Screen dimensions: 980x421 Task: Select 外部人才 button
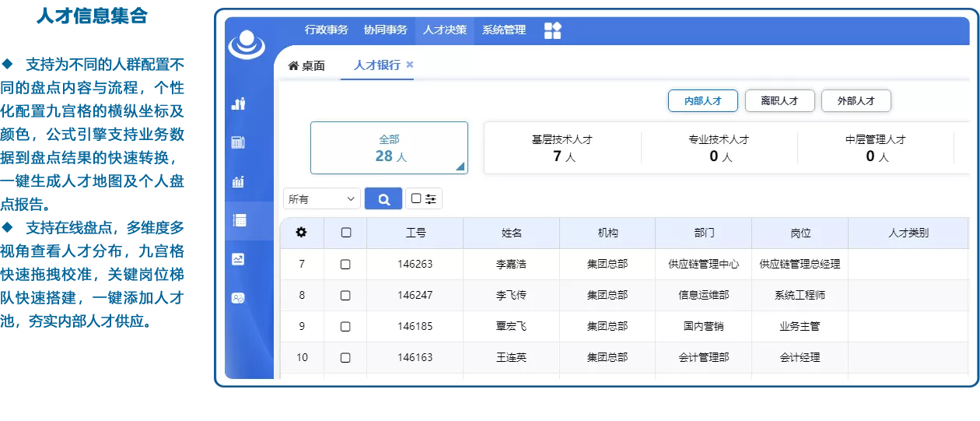tap(856, 101)
